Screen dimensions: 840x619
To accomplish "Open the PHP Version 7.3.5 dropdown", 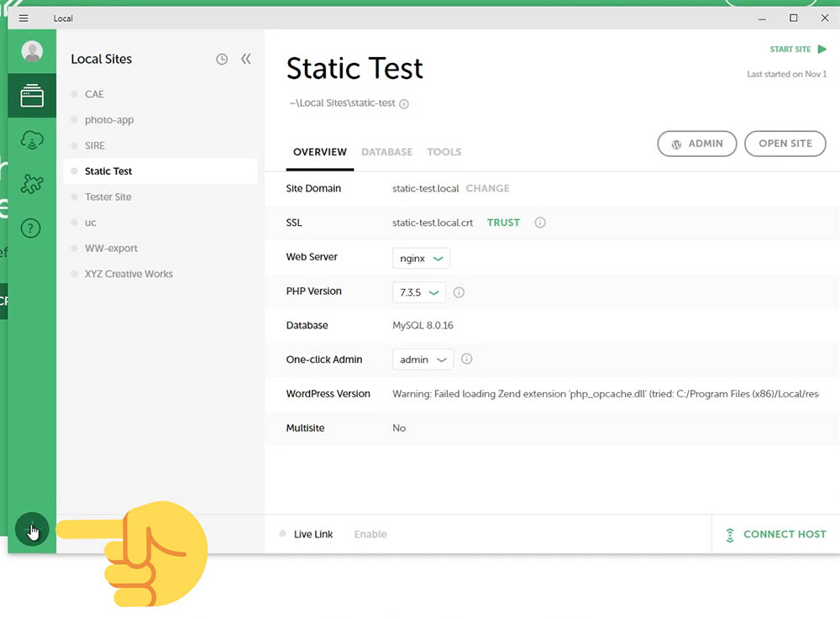I will pos(419,292).
